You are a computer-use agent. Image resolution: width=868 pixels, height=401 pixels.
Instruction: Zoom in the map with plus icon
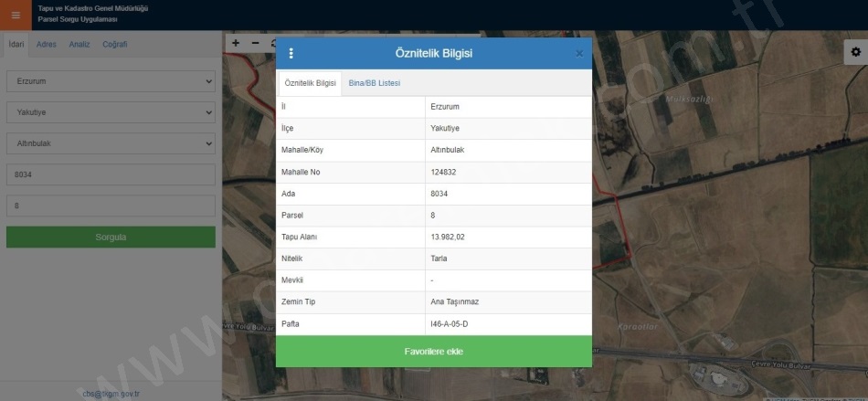tap(236, 43)
